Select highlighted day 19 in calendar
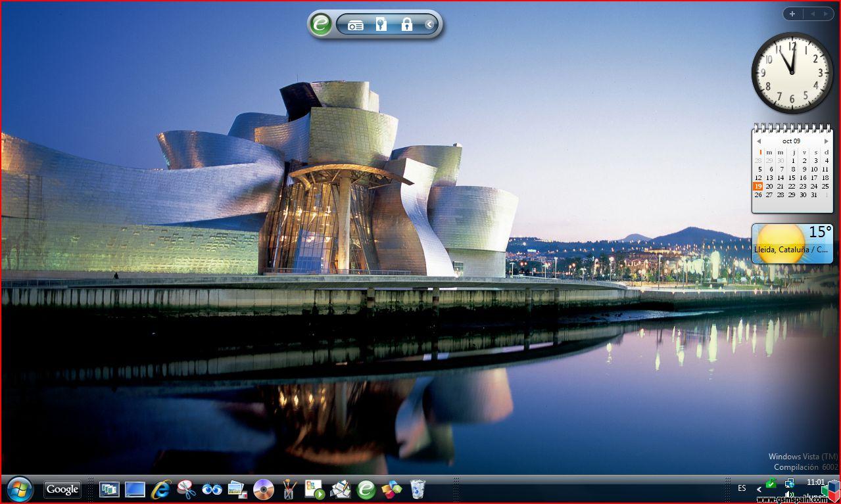 [758, 186]
